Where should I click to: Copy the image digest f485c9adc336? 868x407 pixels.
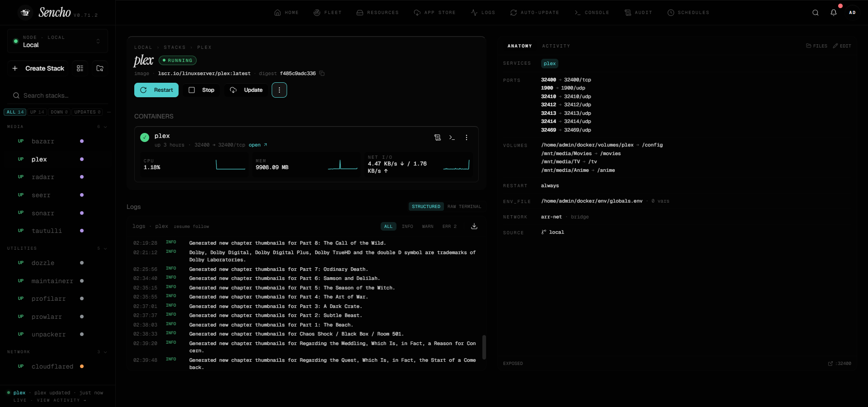coord(322,73)
